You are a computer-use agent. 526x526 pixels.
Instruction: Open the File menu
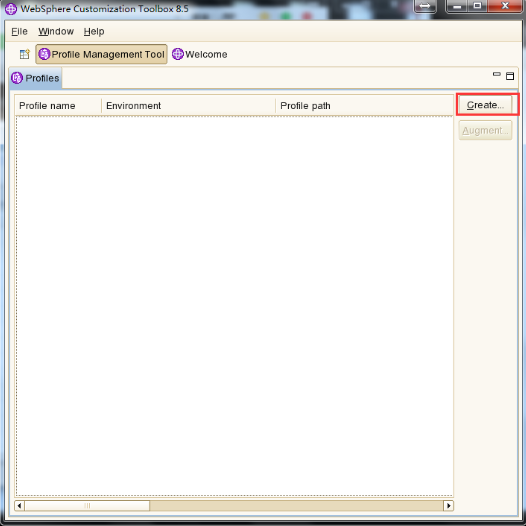19,32
